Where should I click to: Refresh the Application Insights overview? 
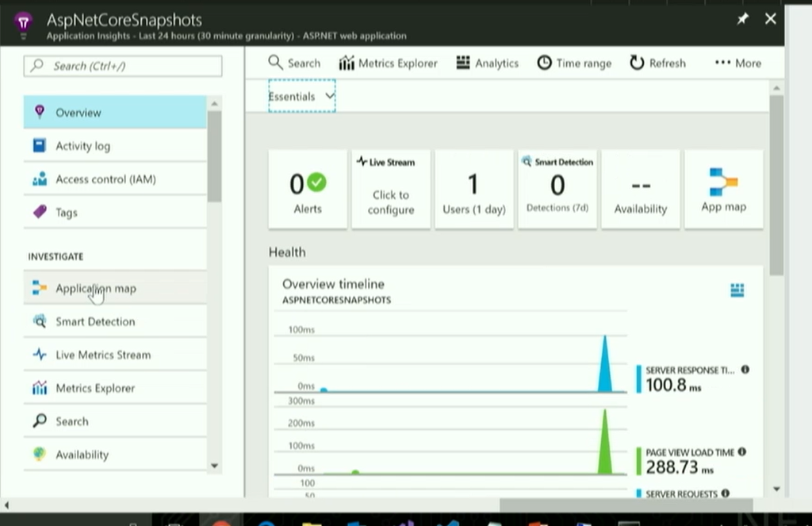pos(657,63)
